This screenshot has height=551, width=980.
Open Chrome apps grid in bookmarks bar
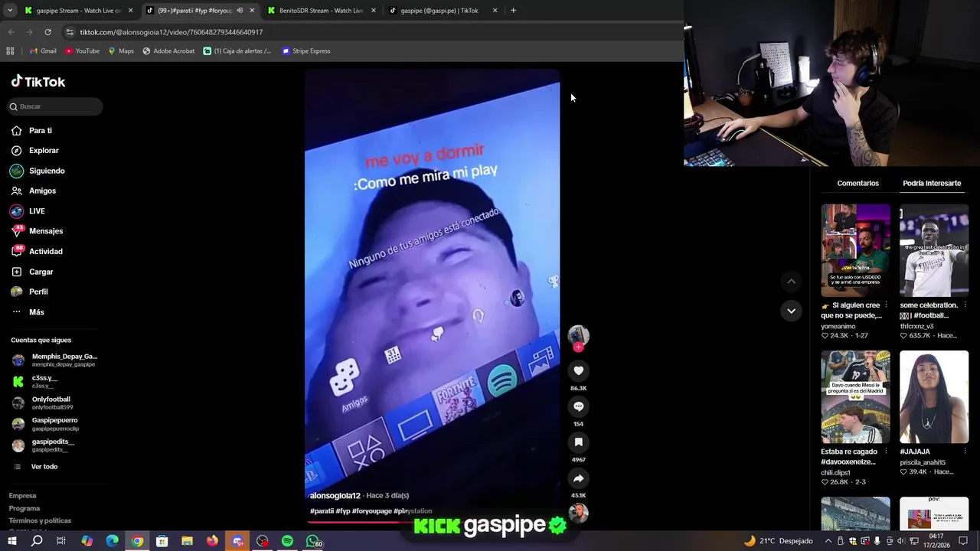click(x=10, y=51)
